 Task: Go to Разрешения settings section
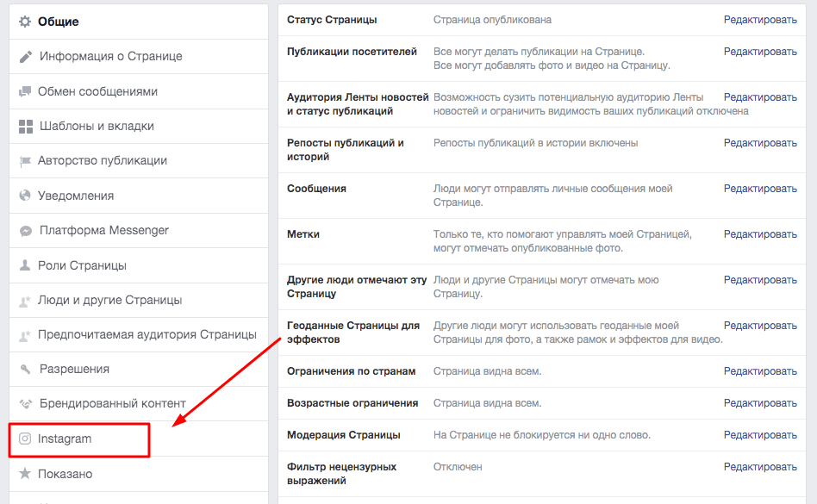74,369
